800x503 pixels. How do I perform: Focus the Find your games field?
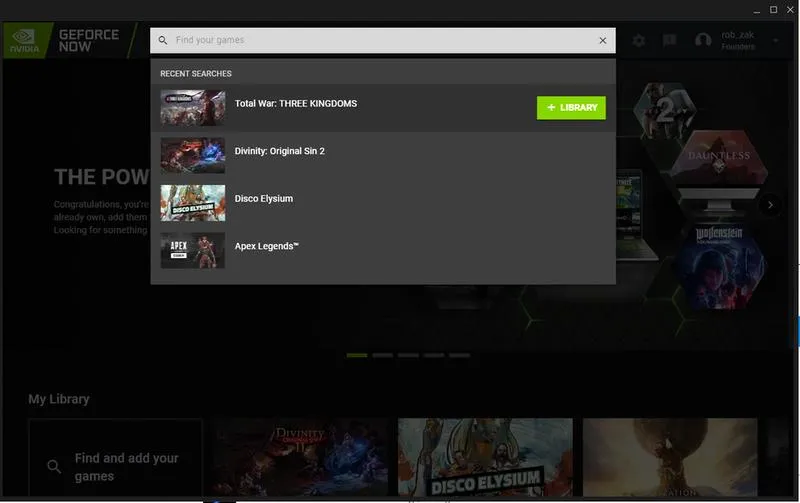click(x=383, y=40)
